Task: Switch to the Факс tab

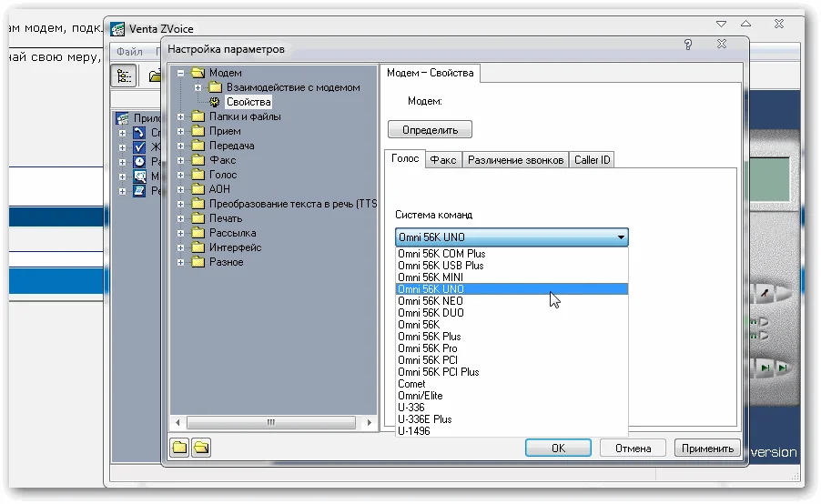Action: [443, 160]
